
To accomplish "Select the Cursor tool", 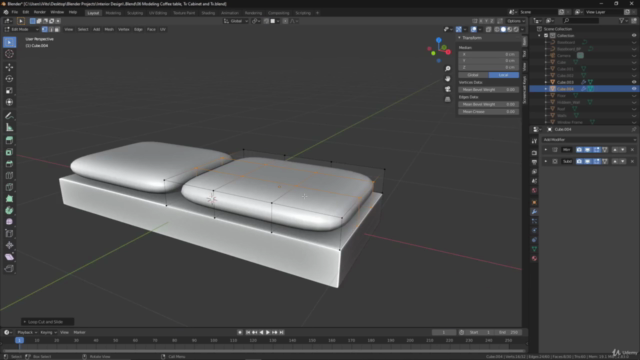I will coord(9,54).
